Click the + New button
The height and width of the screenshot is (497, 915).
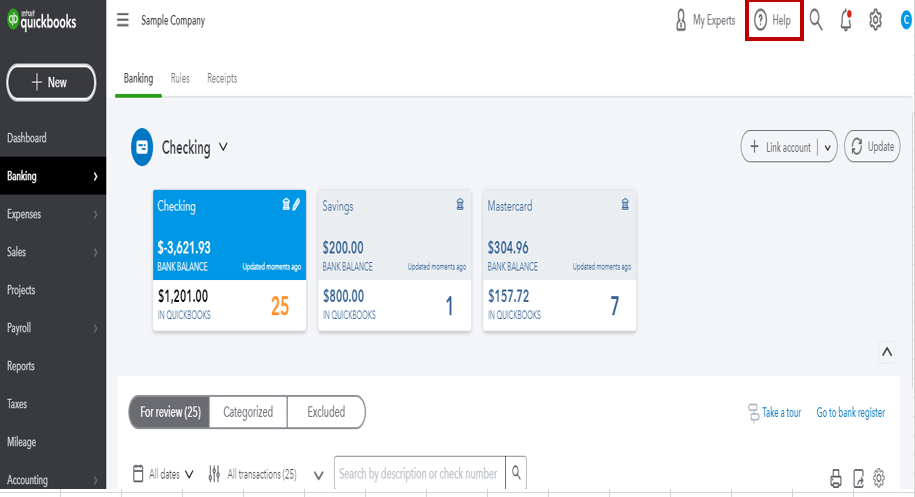51,82
